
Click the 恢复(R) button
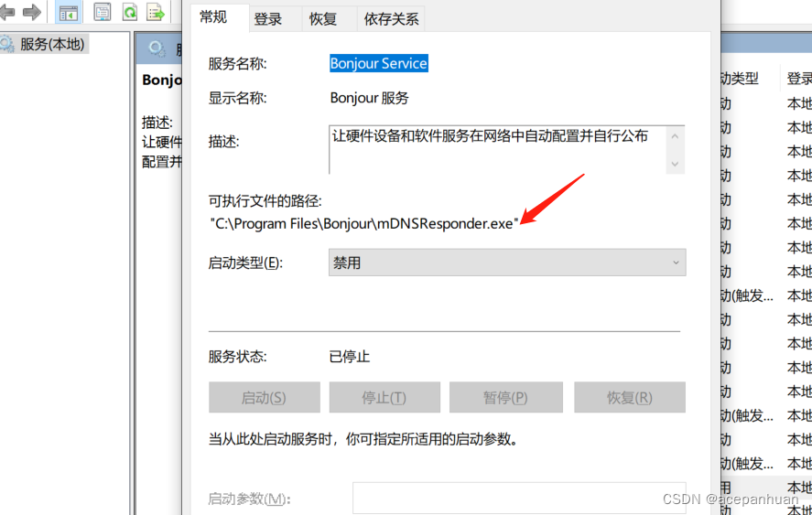[630, 398]
